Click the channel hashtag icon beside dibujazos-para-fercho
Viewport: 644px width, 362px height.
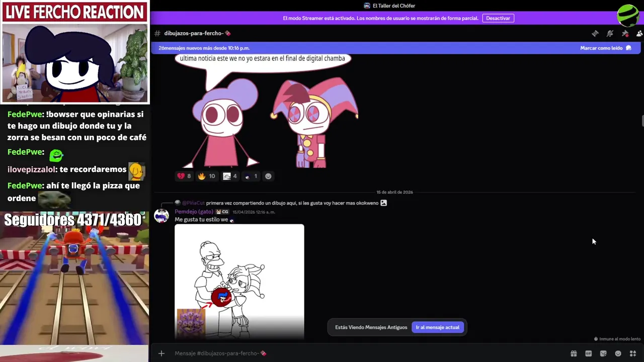point(157,33)
